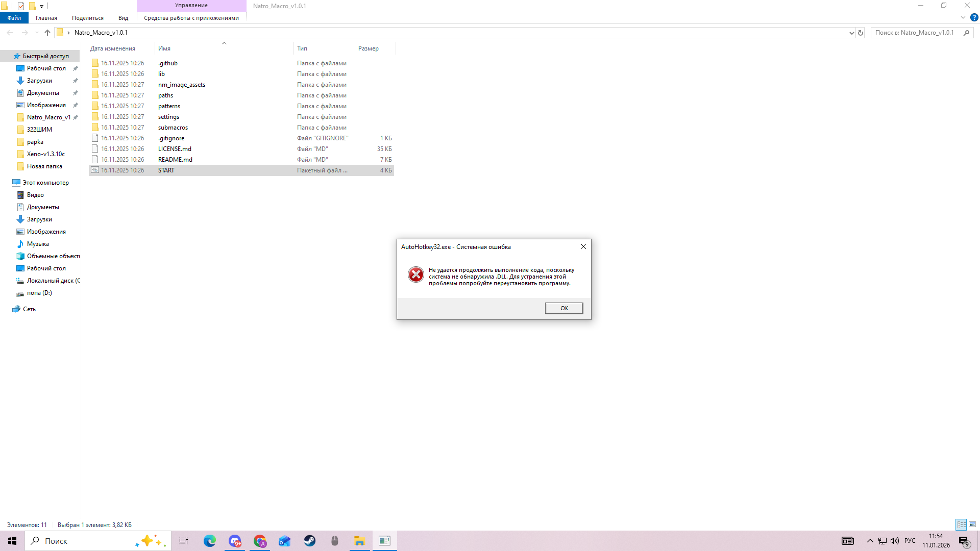Switch to details view icon in status bar
This screenshot has height=551, width=980.
[x=961, y=524]
